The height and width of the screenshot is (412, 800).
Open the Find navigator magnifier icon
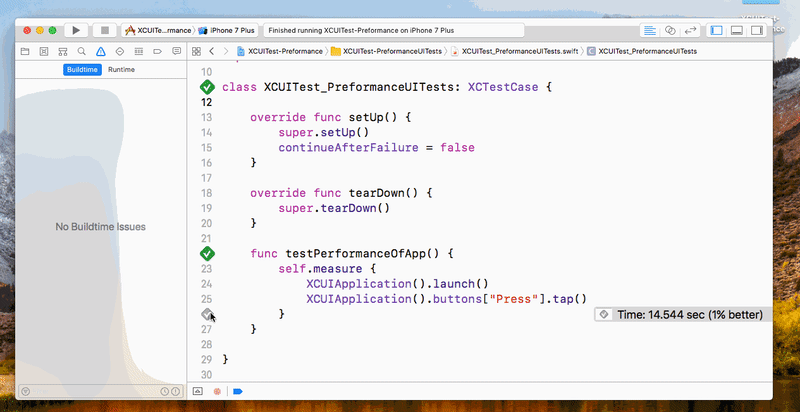coord(82,51)
